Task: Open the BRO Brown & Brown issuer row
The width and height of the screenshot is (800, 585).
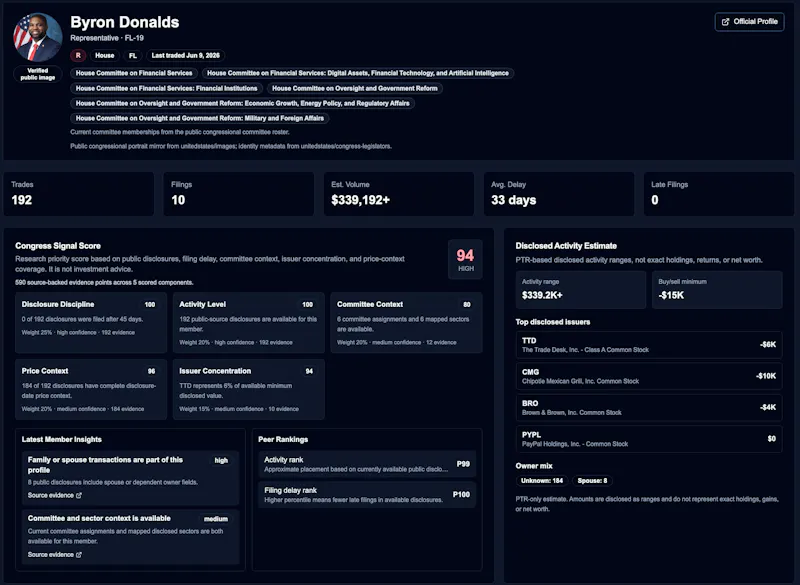Action: pos(649,408)
